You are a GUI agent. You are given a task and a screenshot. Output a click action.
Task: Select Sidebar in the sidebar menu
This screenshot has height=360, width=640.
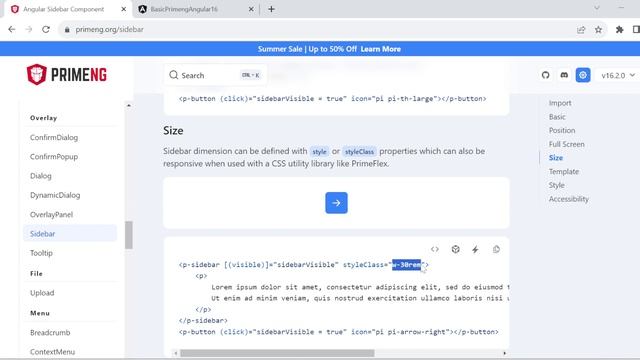[70, 233]
